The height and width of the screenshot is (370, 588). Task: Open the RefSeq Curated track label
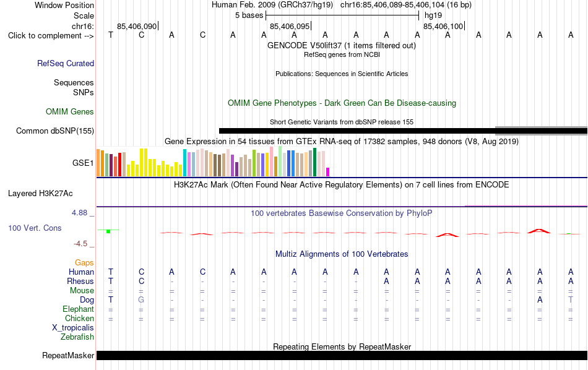point(65,63)
